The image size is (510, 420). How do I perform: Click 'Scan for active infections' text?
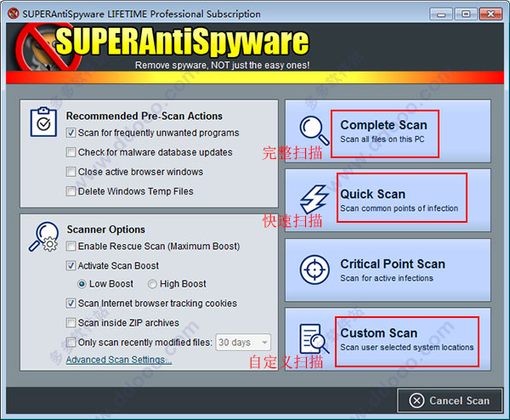pos(387,278)
